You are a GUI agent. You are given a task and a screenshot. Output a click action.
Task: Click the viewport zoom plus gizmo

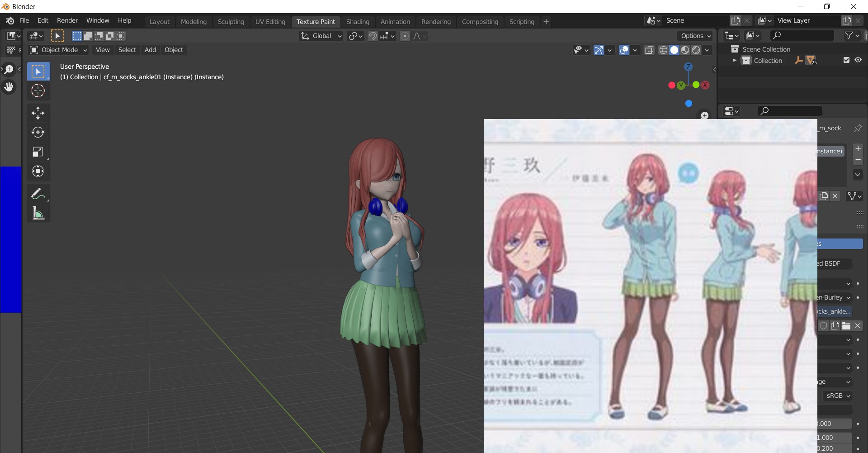[704, 115]
